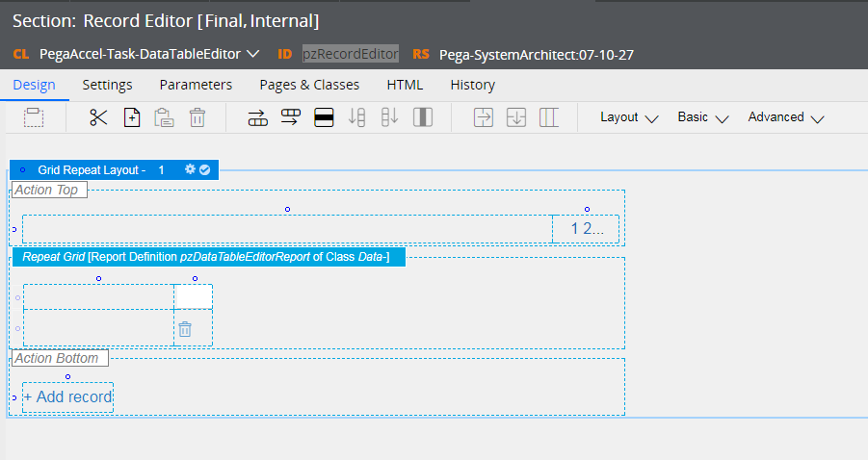Click the gear icon on Grid Repeat Layout
Image resolution: width=868 pixels, height=460 pixels.
pos(190,169)
